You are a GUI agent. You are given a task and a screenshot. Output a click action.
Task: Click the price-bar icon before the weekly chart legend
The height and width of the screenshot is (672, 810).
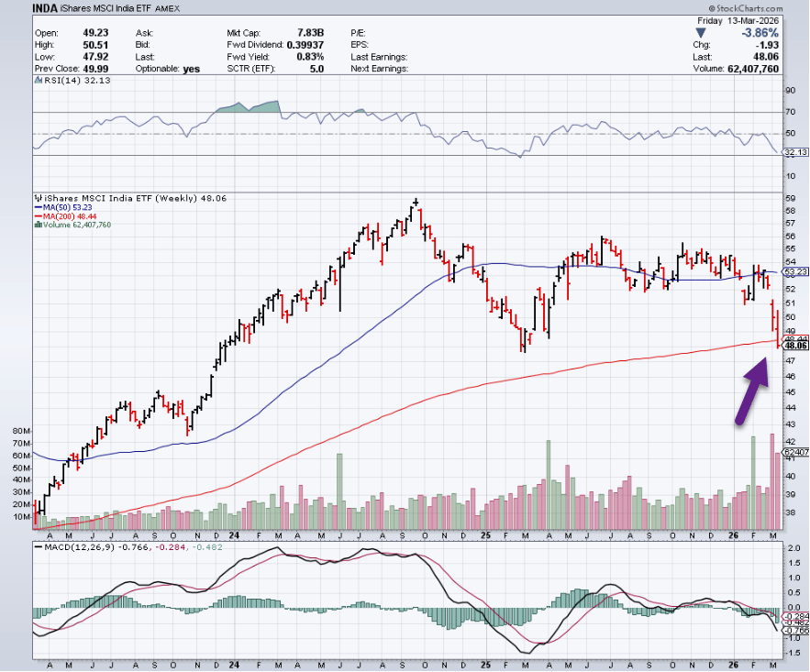pos(39,198)
